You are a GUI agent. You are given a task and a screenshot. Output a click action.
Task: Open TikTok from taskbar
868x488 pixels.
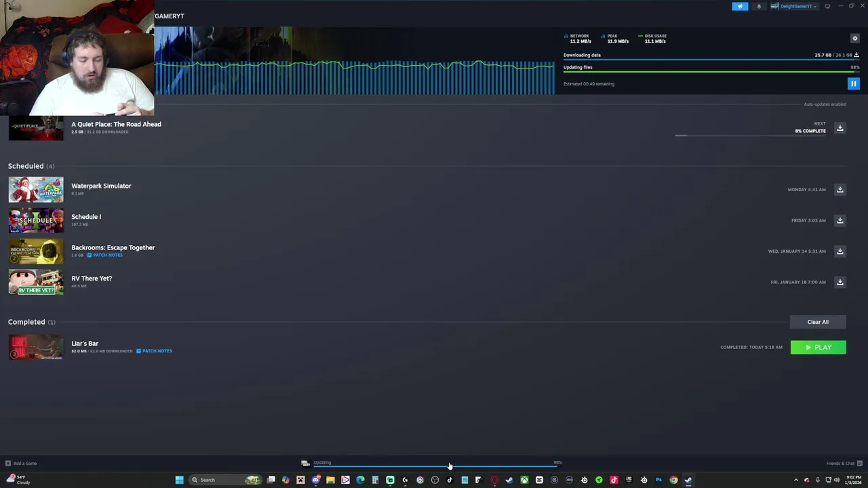click(450, 480)
